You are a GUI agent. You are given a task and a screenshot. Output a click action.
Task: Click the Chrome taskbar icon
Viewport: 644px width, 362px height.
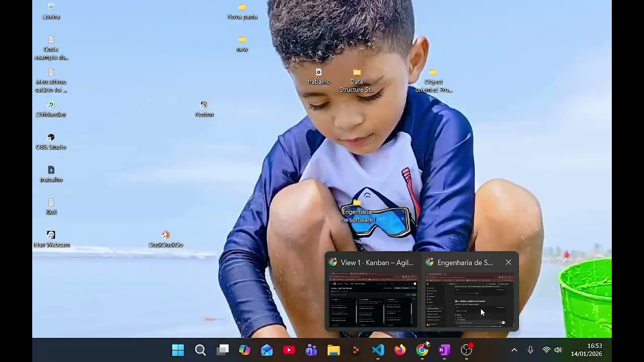pyautogui.click(x=422, y=350)
